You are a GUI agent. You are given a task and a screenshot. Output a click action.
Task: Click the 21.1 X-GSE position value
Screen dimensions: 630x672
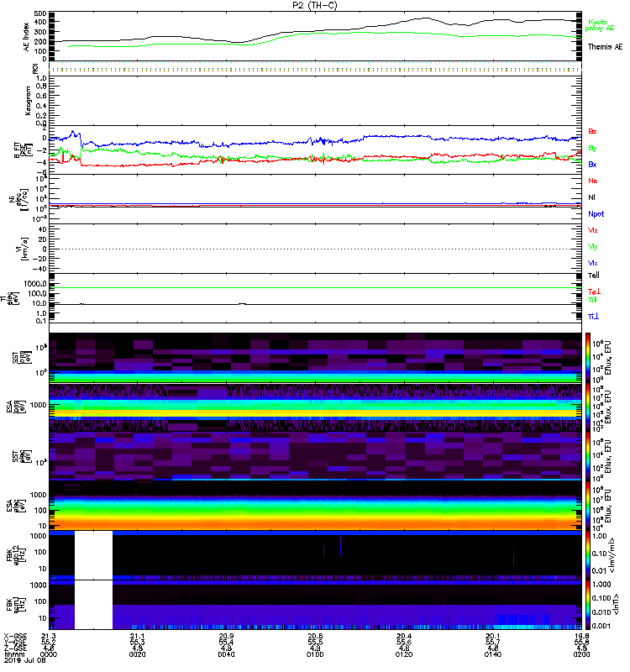(137, 637)
